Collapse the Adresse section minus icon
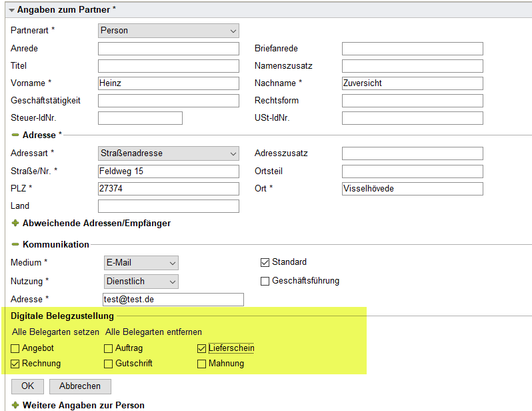This screenshot has width=532, height=411. pos(15,135)
